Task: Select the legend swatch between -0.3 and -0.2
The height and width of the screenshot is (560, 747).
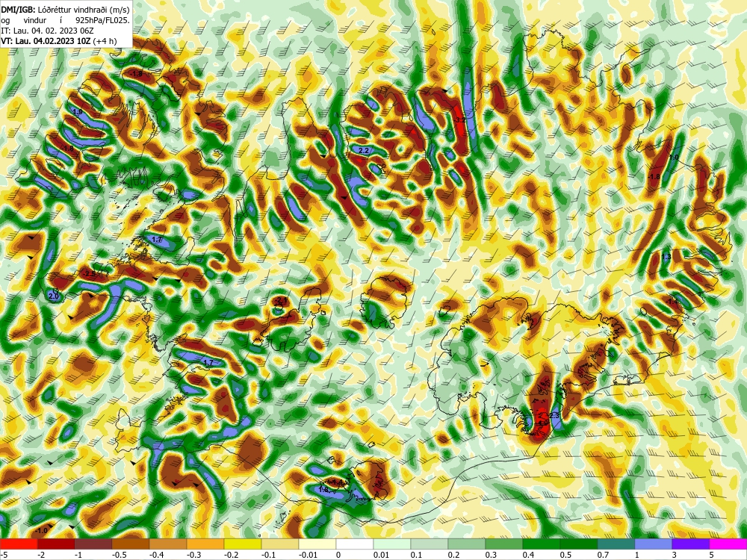Action: 205,544
